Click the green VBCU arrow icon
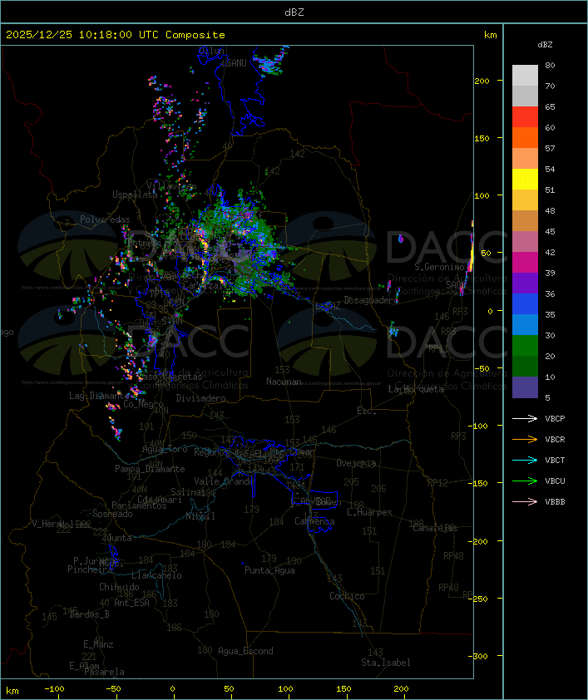The width and height of the screenshot is (588, 700). click(x=525, y=481)
